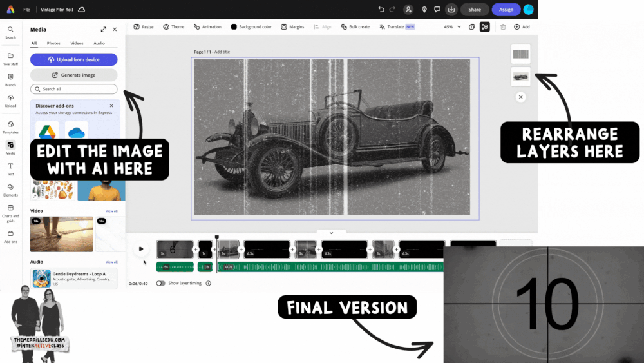This screenshot has height=363, width=644.
Task: Click View all next to Audio
Action: coord(111,262)
